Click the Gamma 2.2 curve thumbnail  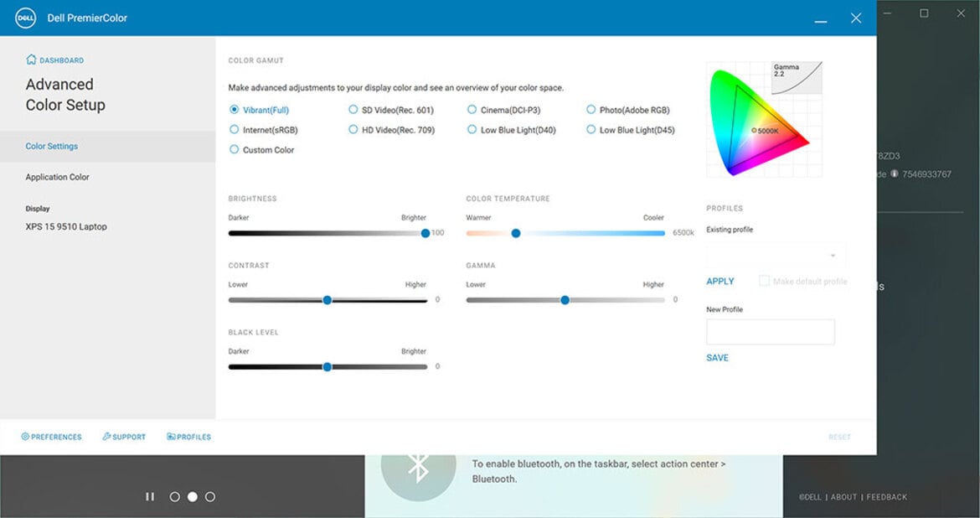point(797,78)
